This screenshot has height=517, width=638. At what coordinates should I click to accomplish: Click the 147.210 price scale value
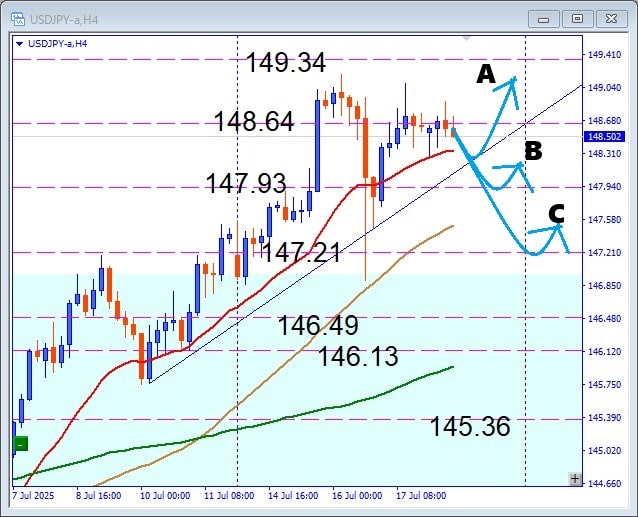605,253
